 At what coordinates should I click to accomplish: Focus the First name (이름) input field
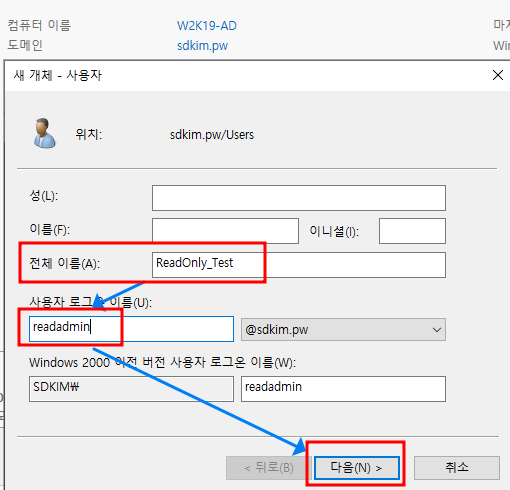(x=225, y=231)
